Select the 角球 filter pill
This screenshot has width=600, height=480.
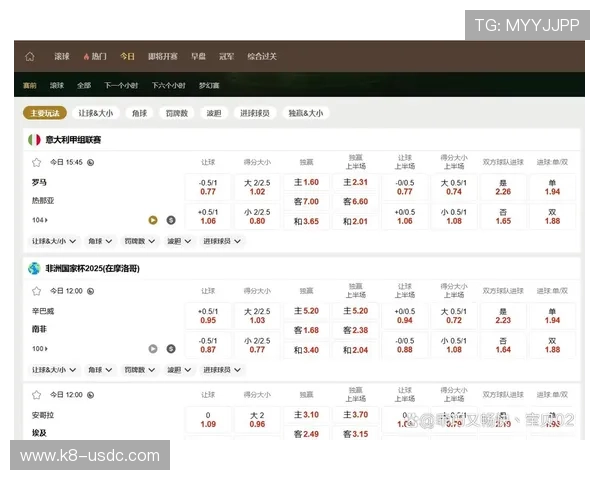139,113
